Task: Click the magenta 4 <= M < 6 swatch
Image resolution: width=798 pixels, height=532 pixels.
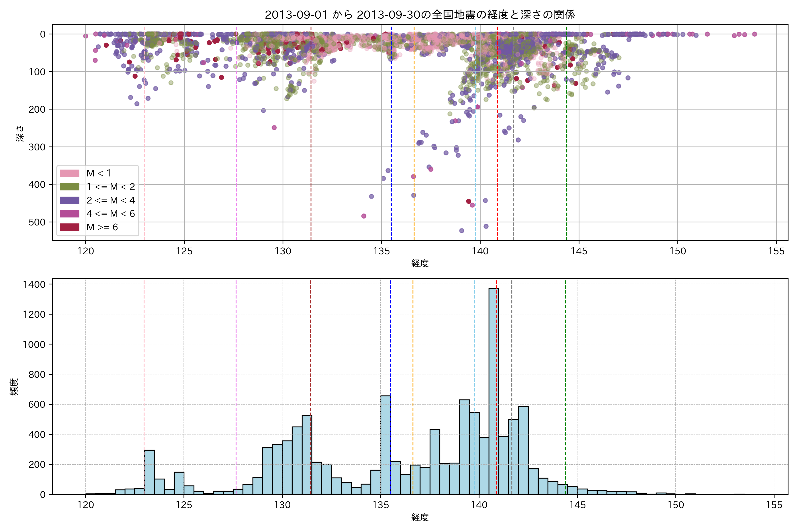Action: point(70,214)
